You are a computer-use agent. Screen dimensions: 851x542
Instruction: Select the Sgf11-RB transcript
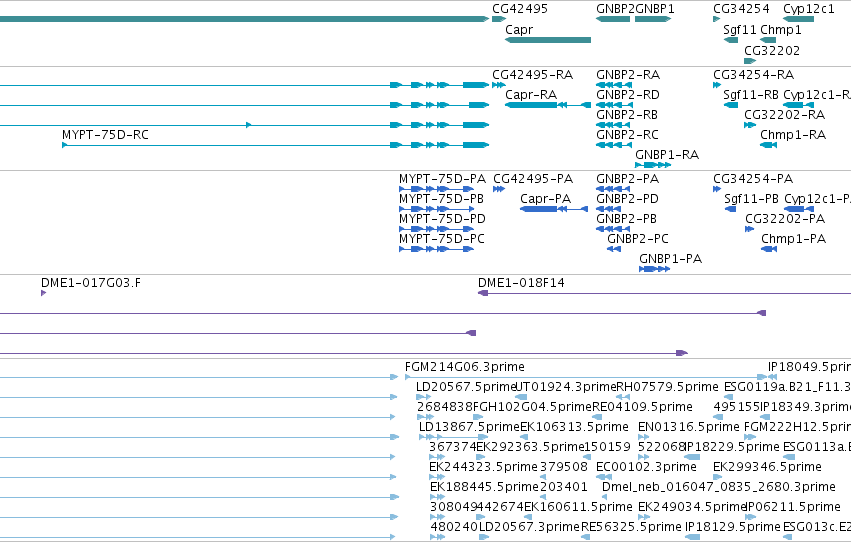click(731, 105)
